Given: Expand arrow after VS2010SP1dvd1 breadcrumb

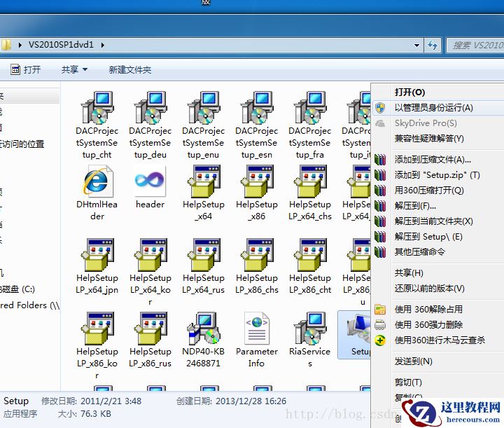Looking at the screenshot, I should click(x=102, y=45).
